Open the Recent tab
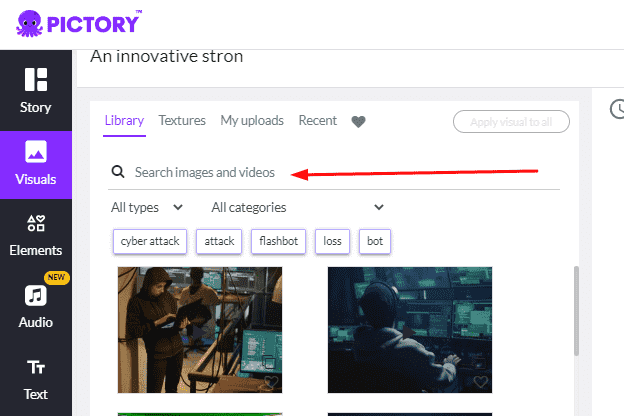 318,121
